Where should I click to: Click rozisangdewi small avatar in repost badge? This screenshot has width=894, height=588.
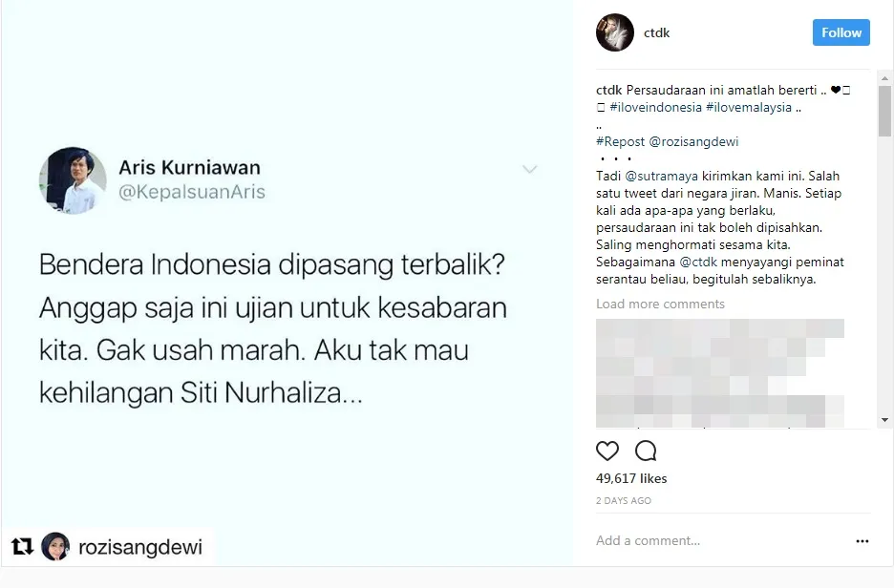tap(55, 546)
